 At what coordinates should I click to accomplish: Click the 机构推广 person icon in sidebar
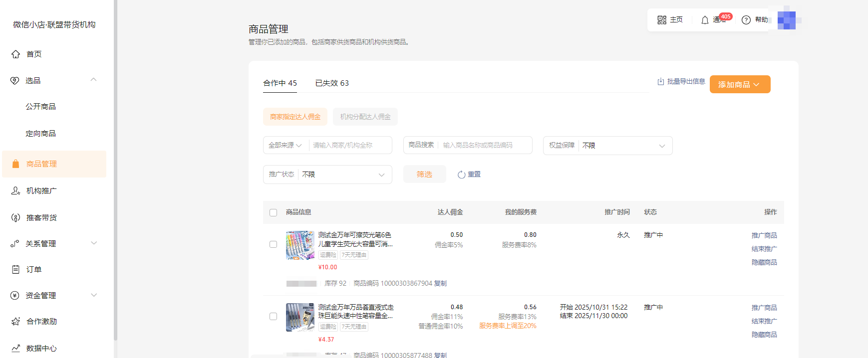(15, 191)
